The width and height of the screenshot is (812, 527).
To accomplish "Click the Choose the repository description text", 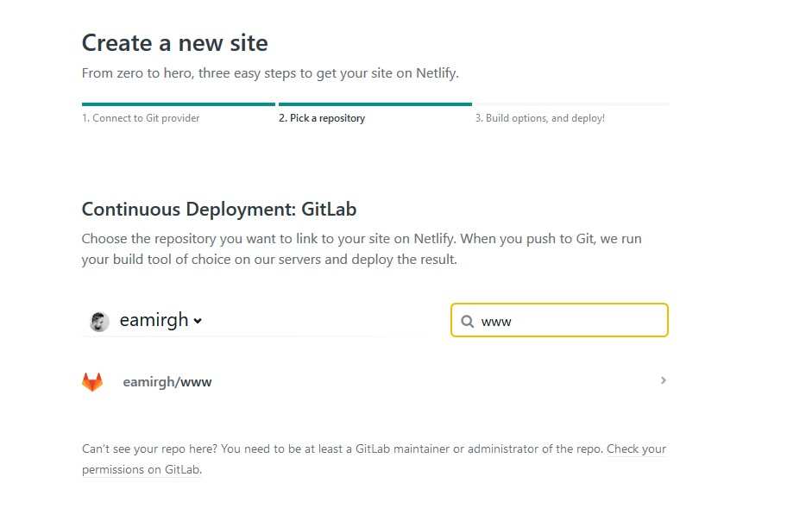I will (362, 248).
